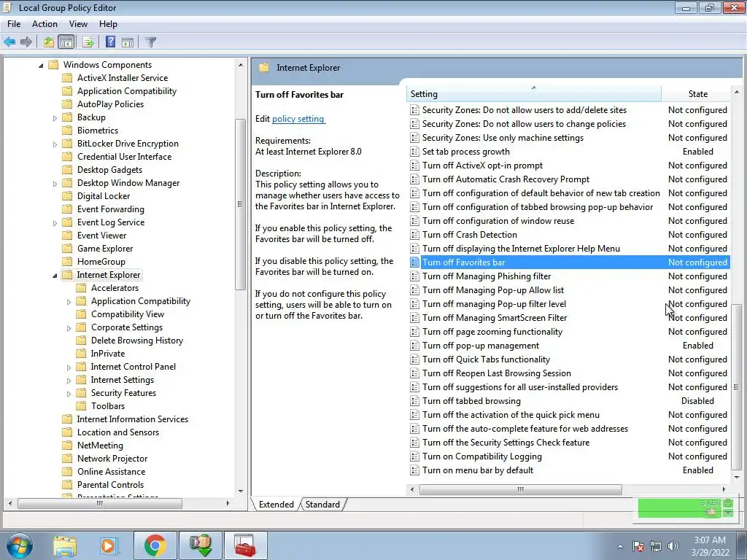Viewport: 747px width, 560px height.
Task: Select Turn on Compatibility Logging policy
Action: [569, 456]
